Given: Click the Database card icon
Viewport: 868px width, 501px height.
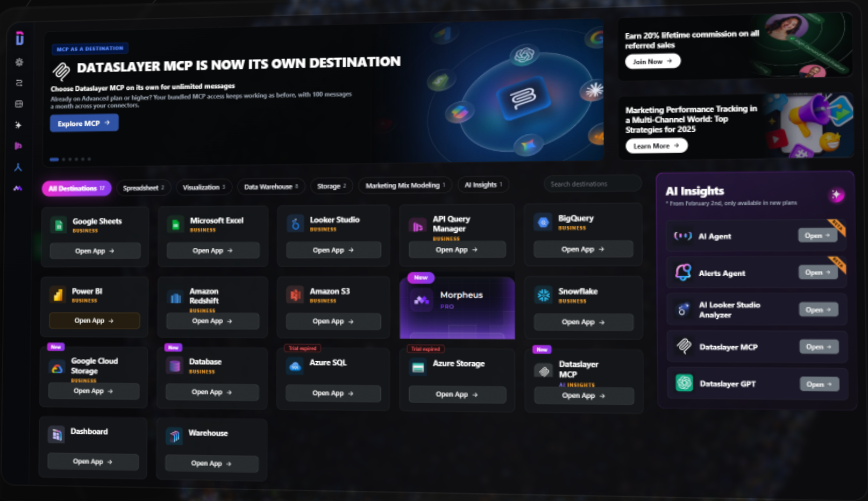Looking at the screenshot, I should click(x=175, y=366).
